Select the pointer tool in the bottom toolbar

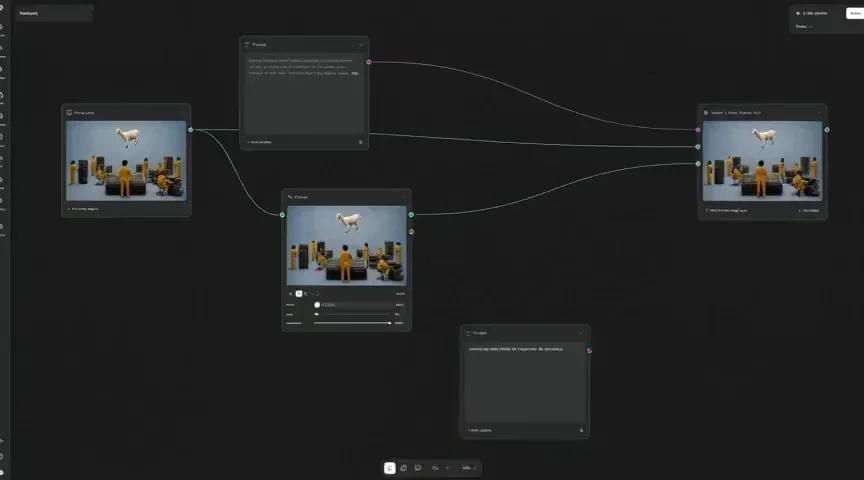coord(390,468)
